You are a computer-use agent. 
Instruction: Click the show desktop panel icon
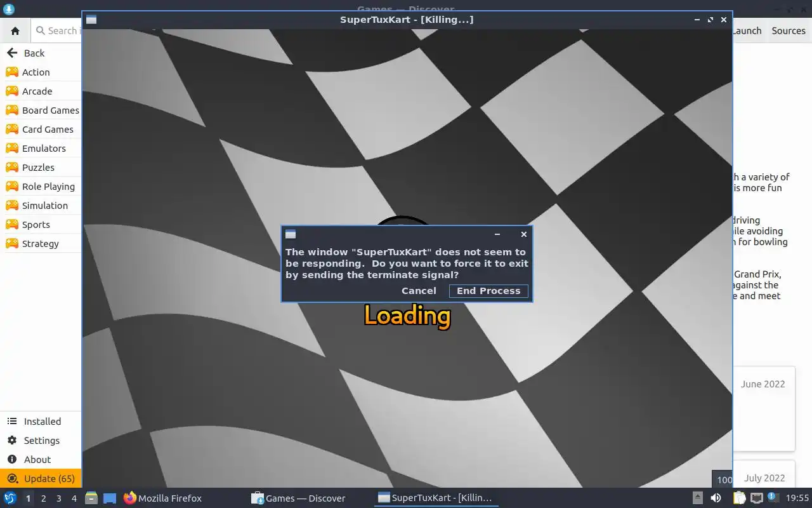109,498
